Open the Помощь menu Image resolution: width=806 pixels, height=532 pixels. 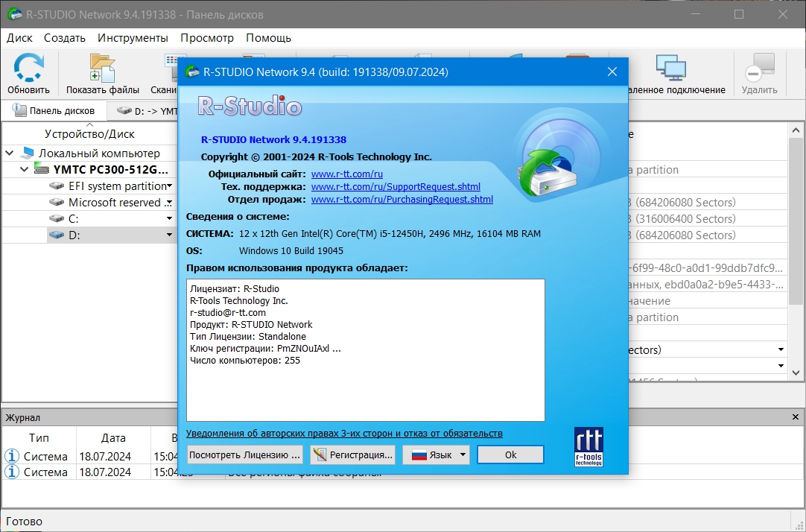268,38
